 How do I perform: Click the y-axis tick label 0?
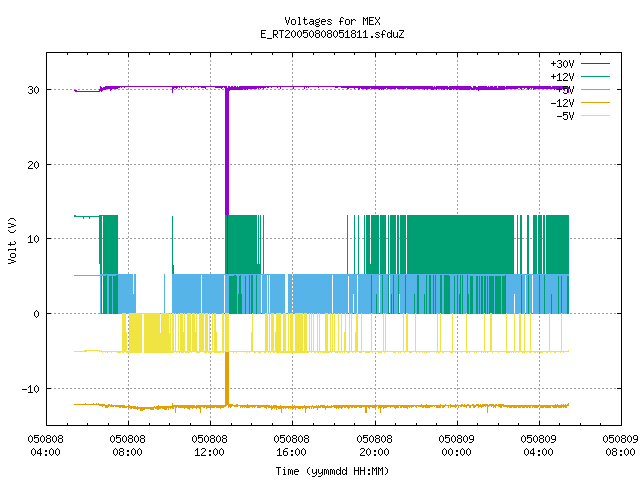[x=37, y=314]
